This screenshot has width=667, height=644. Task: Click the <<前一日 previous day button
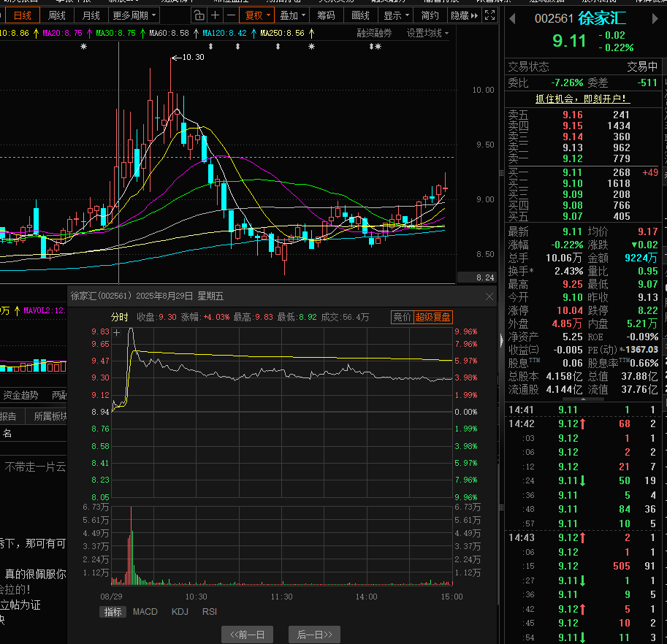click(247, 635)
